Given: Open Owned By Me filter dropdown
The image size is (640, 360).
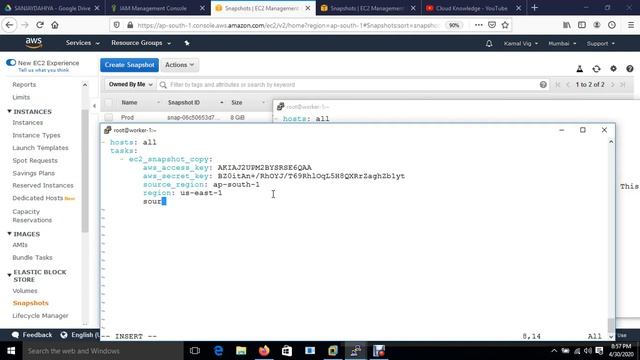Looking at the screenshot, I should (x=130, y=84).
